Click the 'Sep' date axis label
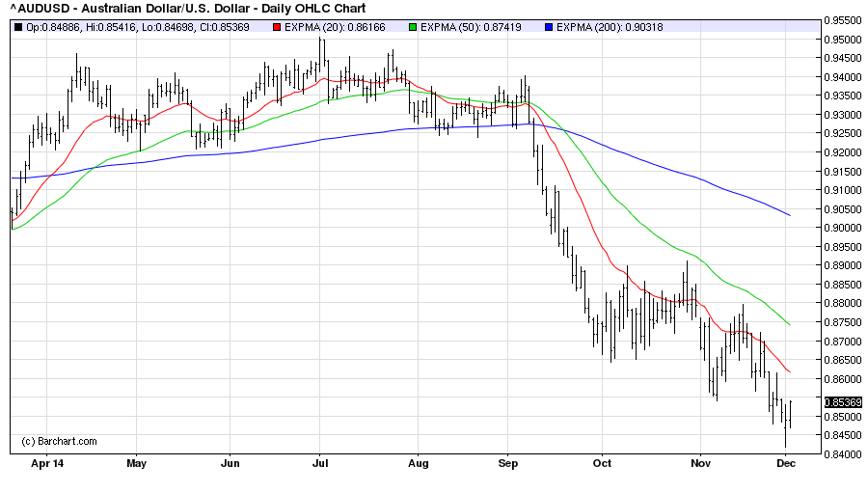Image resolution: width=868 pixels, height=493 pixels. coord(507,463)
